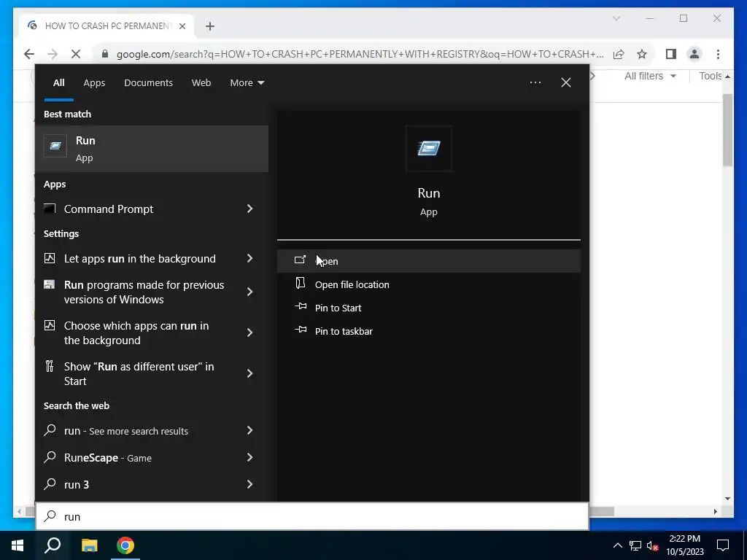Show hidden system tray icons
Image resolution: width=747 pixels, height=560 pixels.
(617, 545)
